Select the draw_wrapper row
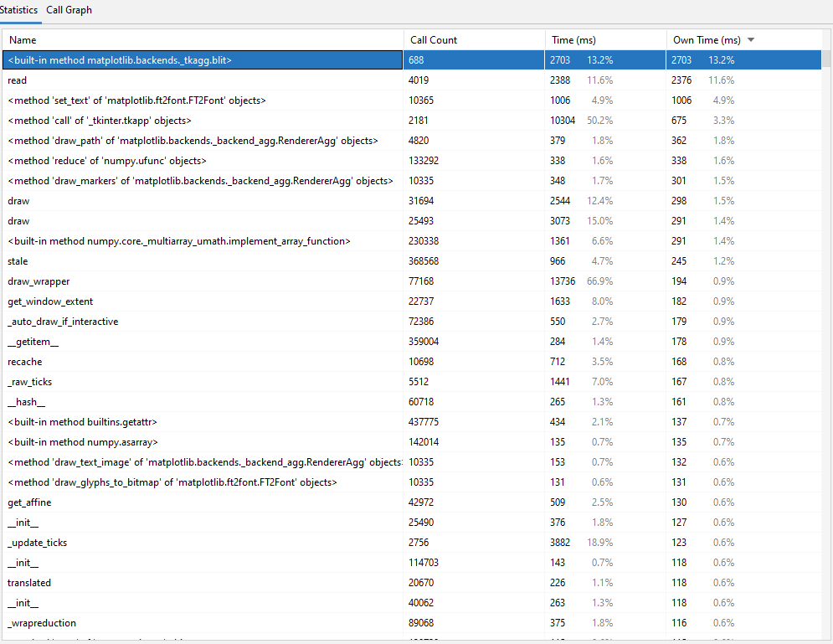The height and width of the screenshot is (644, 833). (x=412, y=281)
